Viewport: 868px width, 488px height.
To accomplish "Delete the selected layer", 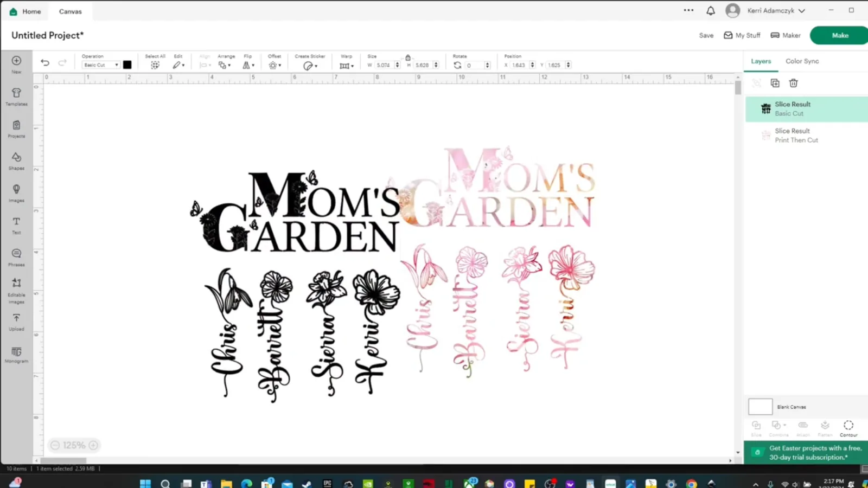I will tap(793, 83).
